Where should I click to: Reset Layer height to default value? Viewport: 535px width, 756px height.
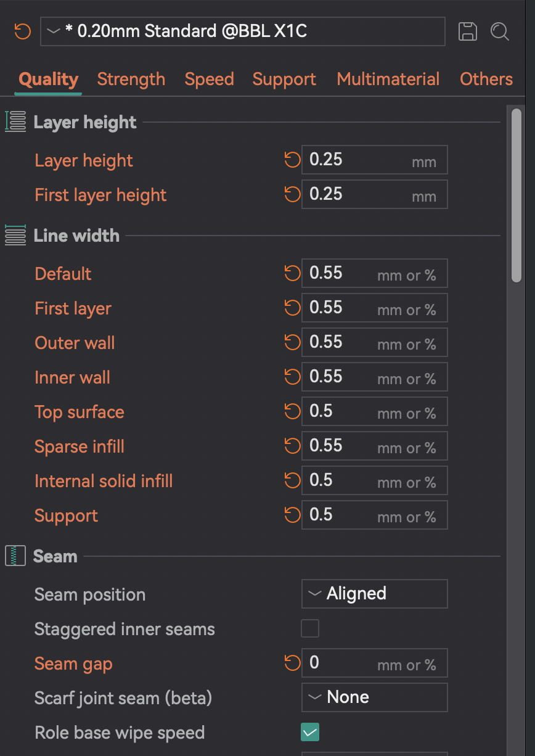point(292,160)
